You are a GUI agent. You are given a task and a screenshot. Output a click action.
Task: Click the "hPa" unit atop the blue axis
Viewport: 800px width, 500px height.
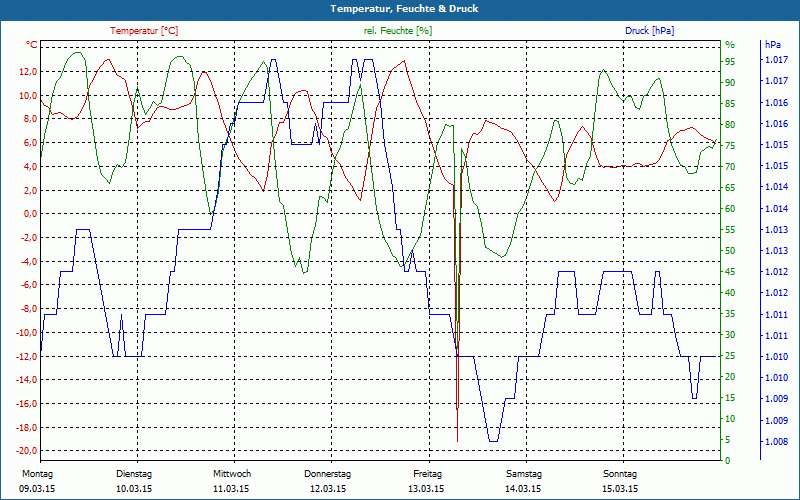point(773,45)
